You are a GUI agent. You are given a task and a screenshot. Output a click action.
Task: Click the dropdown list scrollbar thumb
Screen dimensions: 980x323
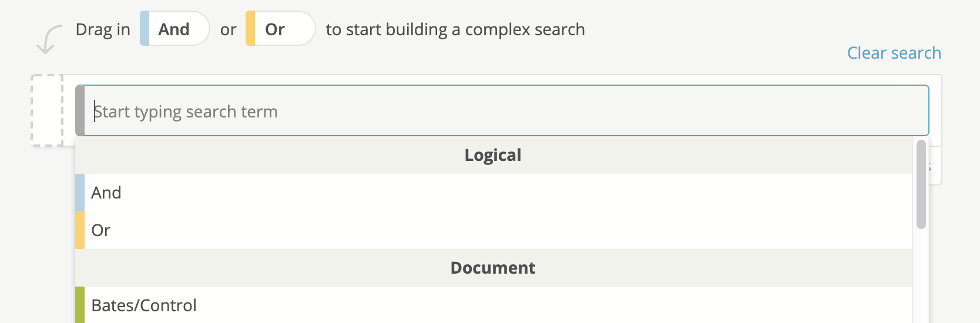click(921, 184)
